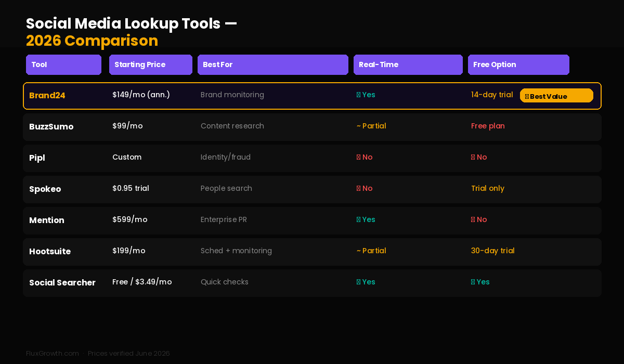Click the $149/mo (ann.) price
This screenshot has height=364, width=624.
[x=141, y=95]
